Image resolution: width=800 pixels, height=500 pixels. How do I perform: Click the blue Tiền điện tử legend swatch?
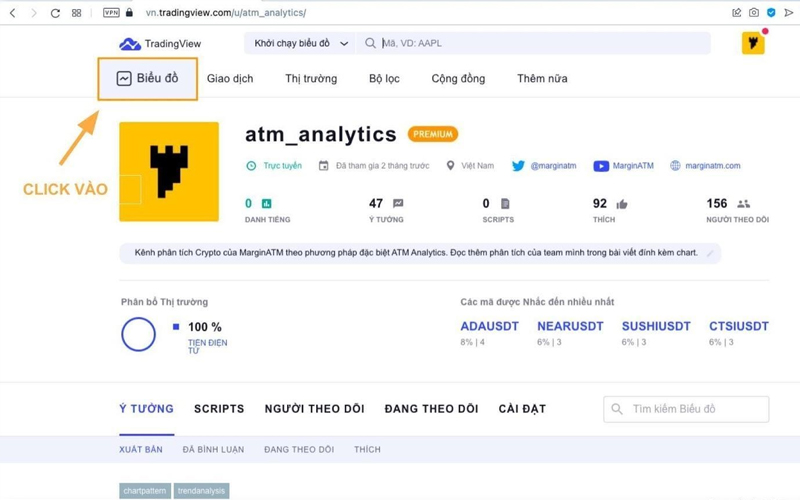[x=176, y=327]
